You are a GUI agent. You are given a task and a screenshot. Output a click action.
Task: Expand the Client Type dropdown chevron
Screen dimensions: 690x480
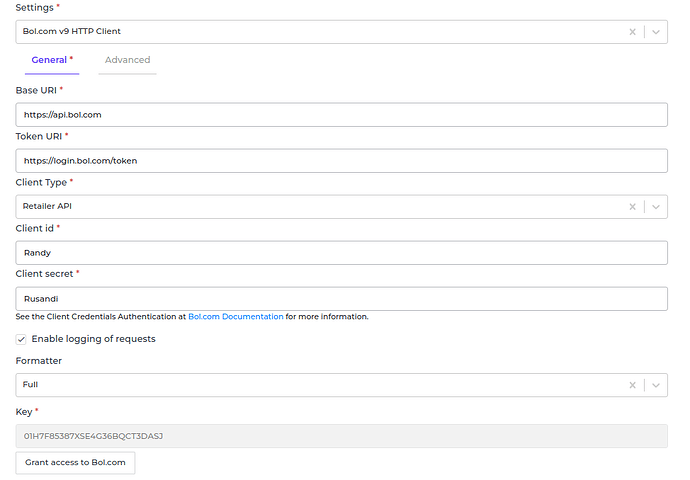click(x=656, y=207)
